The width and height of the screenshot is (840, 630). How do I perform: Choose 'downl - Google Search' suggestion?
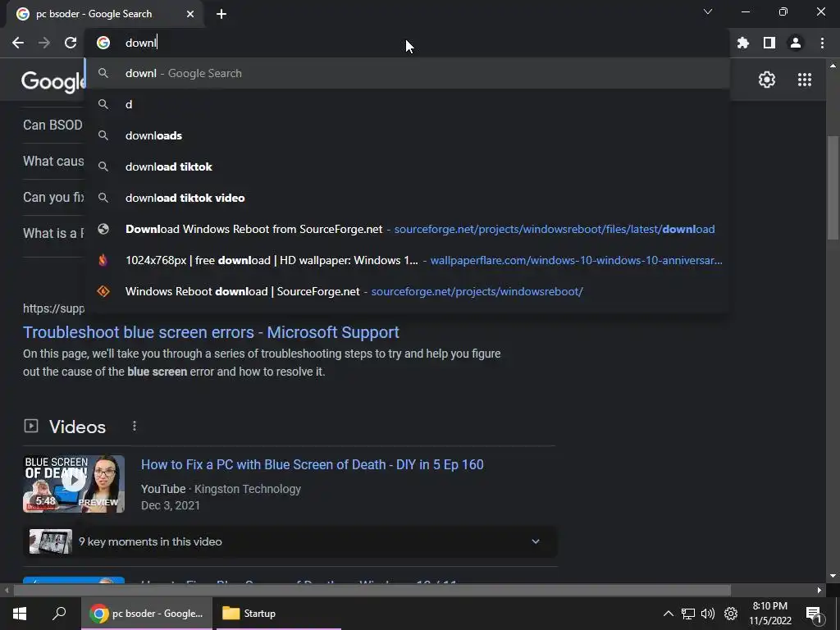click(407, 73)
